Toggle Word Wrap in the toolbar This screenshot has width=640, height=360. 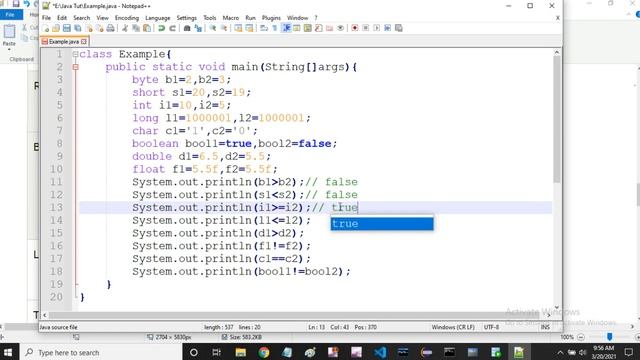pyautogui.click(x=264, y=28)
